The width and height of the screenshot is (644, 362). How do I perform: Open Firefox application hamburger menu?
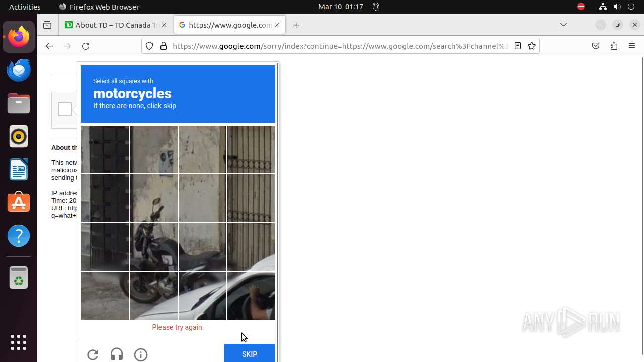pos(632,46)
